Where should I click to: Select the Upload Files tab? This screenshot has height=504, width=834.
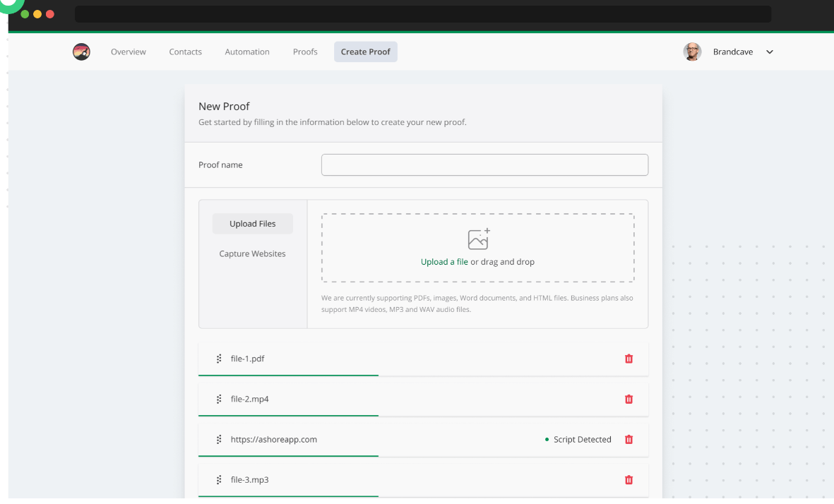coord(252,224)
